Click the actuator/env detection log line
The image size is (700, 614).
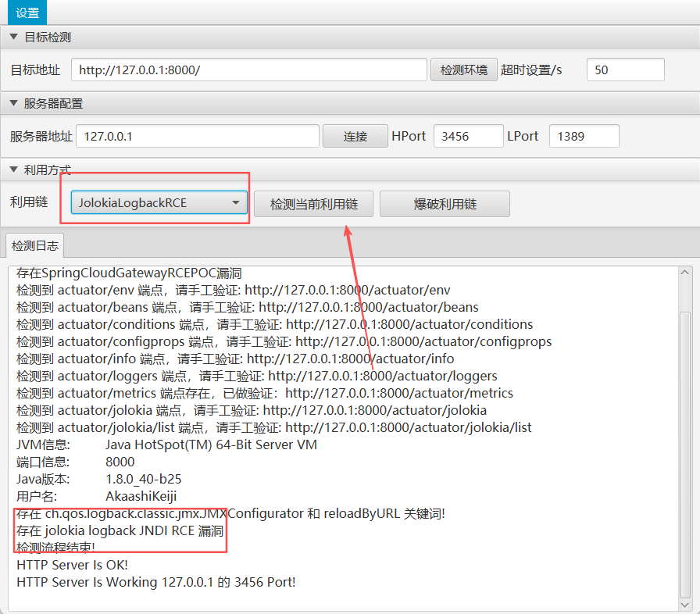point(234,290)
